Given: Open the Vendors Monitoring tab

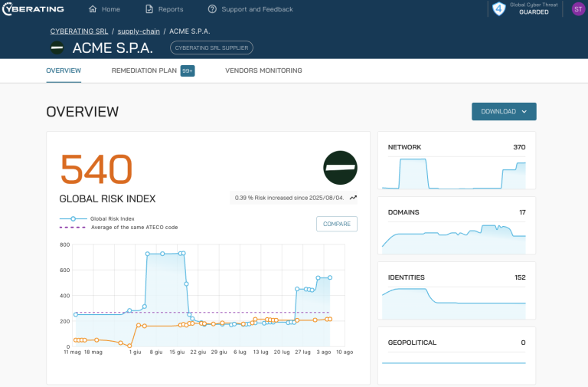Looking at the screenshot, I should pos(263,71).
